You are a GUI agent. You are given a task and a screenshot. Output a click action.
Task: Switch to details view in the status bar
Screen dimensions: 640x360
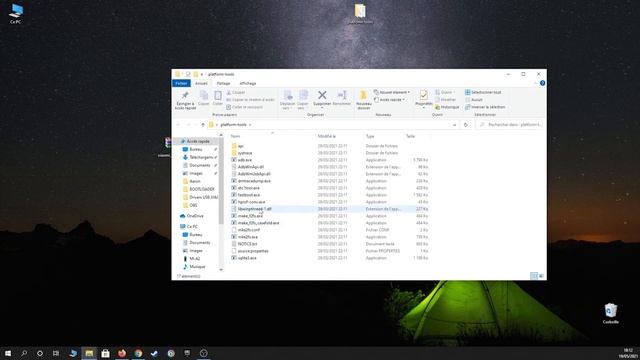pyautogui.click(x=533, y=276)
